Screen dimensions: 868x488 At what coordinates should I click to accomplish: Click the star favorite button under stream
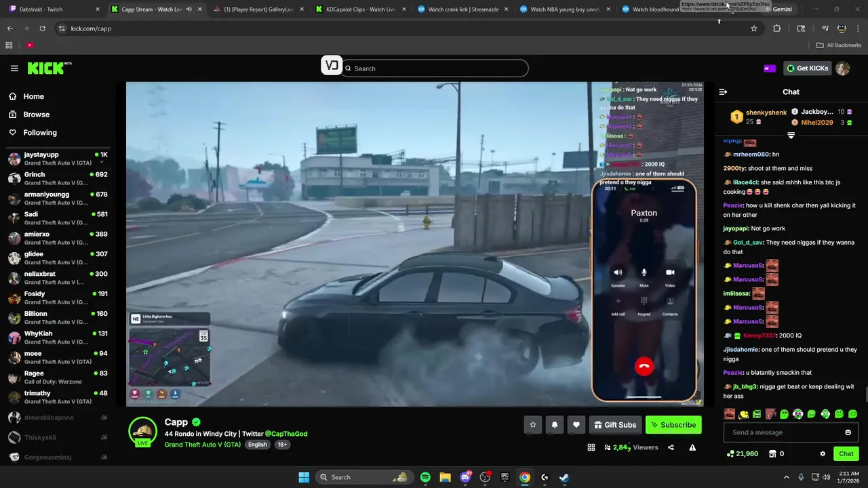click(x=533, y=425)
